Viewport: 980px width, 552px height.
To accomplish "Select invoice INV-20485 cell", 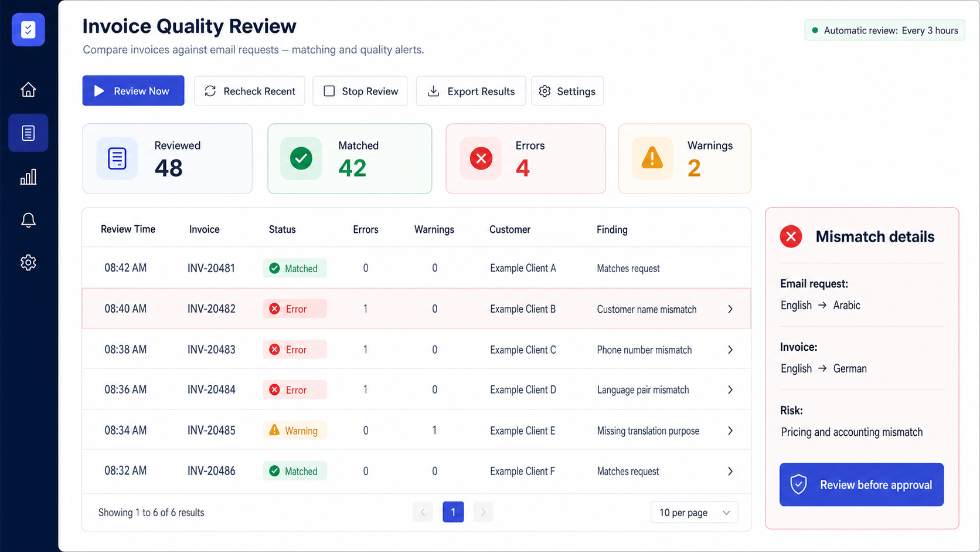I will point(211,430).
